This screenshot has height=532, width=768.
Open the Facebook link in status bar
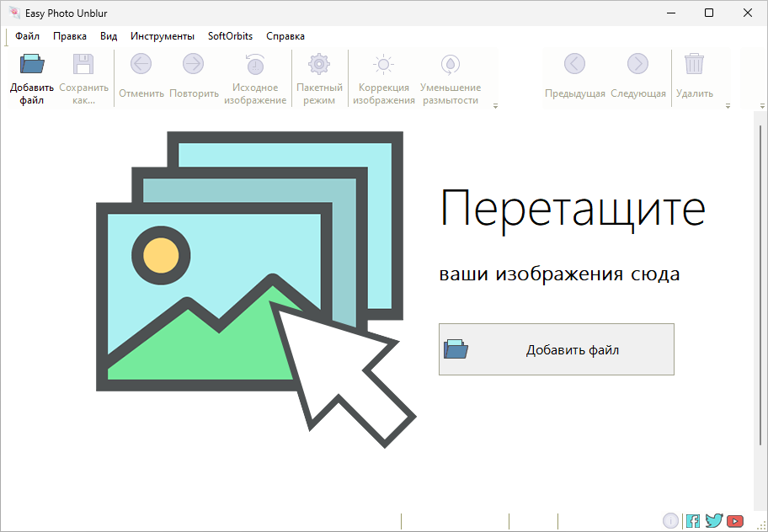pyautogui.click(x=693, y=521)
